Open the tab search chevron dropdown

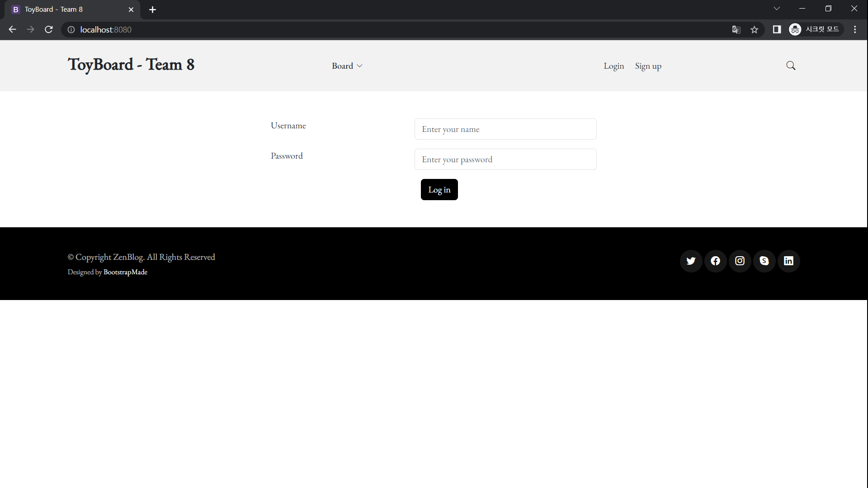click(x=777, y=9)
